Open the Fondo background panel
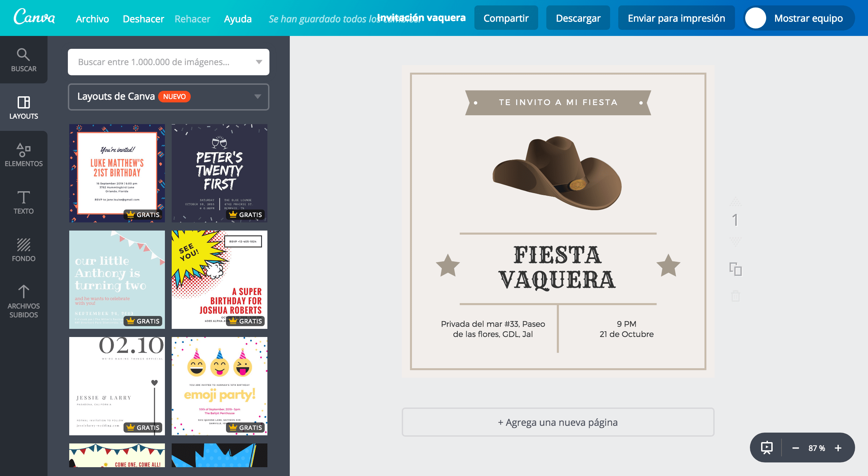 pos(24,250)
